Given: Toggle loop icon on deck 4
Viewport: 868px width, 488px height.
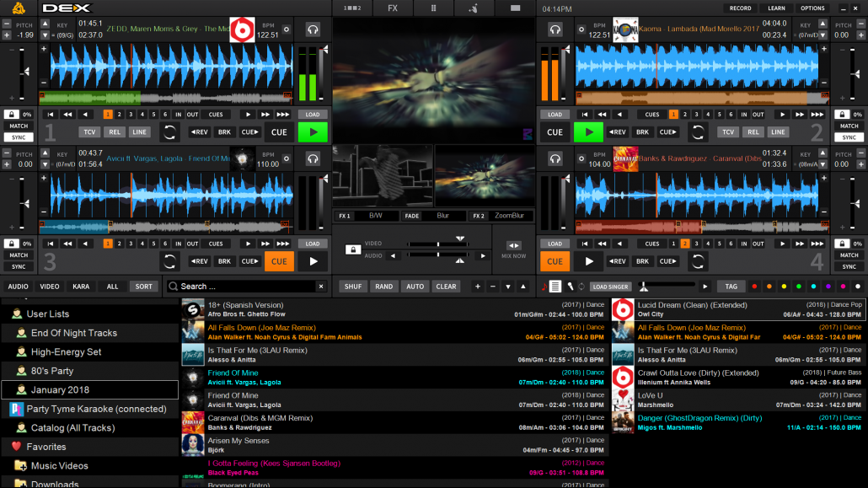Looking at the screenshot, I should pos(698,261).
